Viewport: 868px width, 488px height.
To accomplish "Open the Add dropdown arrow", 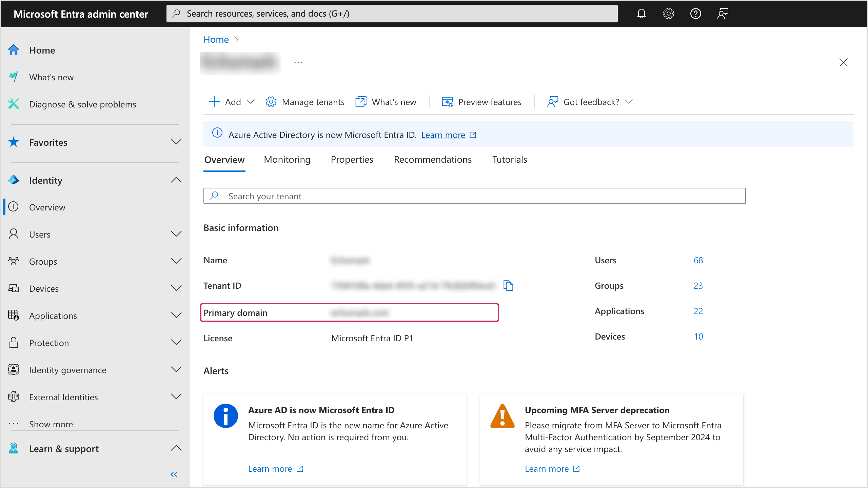I will pos(251,102).
